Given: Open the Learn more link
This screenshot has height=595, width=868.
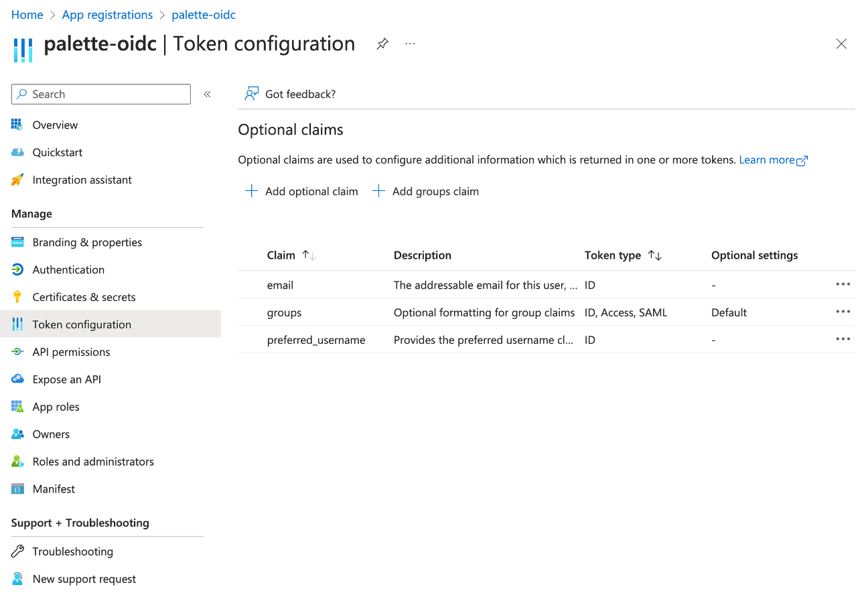Looking at the screenshot, I should pyautogui.click(x=767, y=160).
